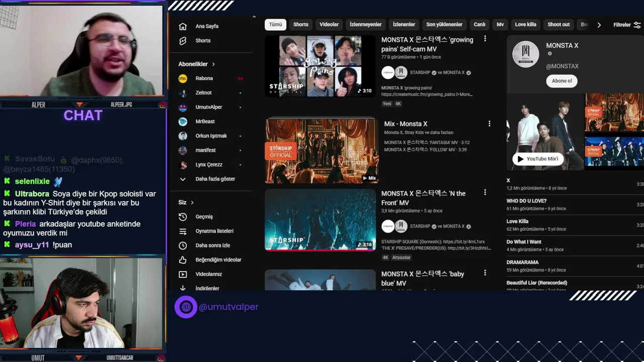The width and height of the screenshot is (644, 362).
Task: Select the Shorts filter chip
Action: point(301,25)
